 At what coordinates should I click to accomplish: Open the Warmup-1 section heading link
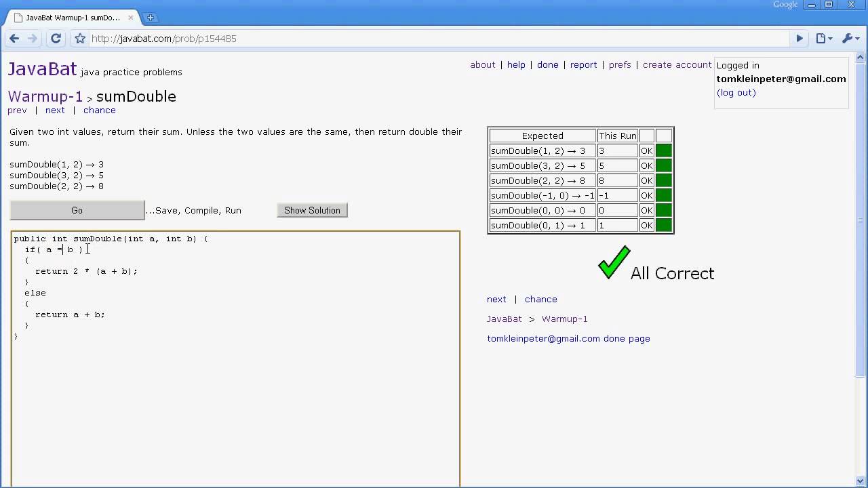45,97
